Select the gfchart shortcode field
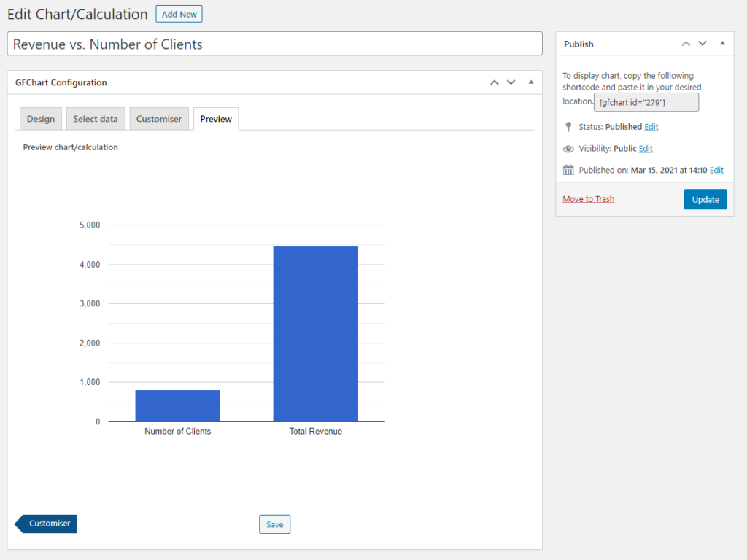Screen dimensions: 747x560 646,102
